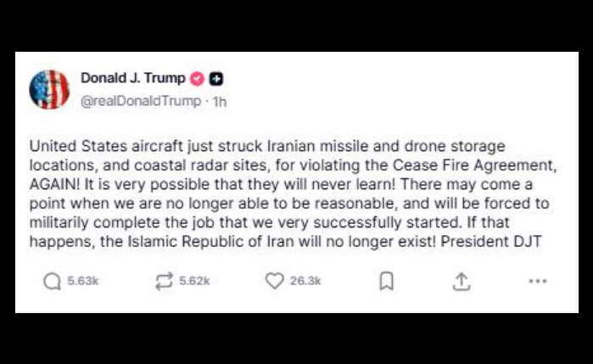Image resolution: width=593 pixels, height=364 pixels.
Task: Click the words 'President DJT' in post
Action: 491,242
